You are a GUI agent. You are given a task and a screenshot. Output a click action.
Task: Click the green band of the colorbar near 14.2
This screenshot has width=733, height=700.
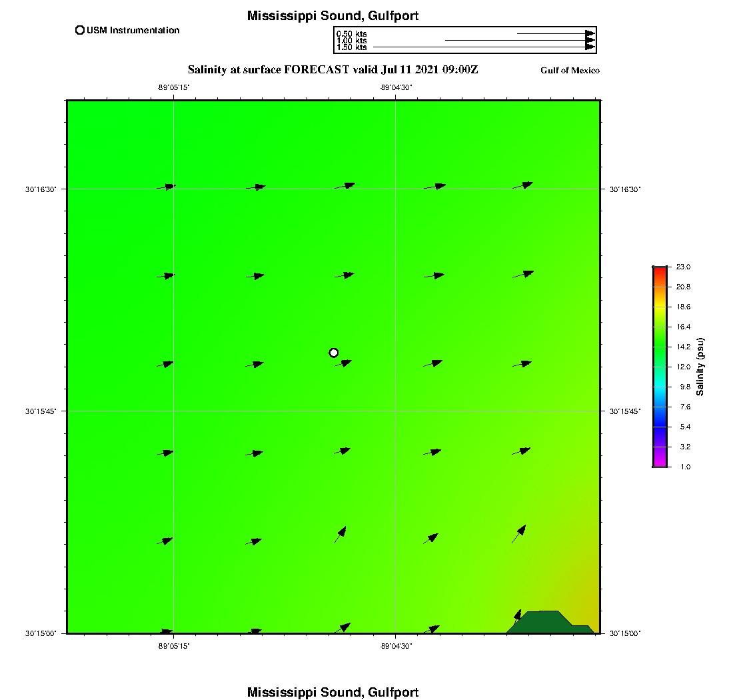click(660, 347)
